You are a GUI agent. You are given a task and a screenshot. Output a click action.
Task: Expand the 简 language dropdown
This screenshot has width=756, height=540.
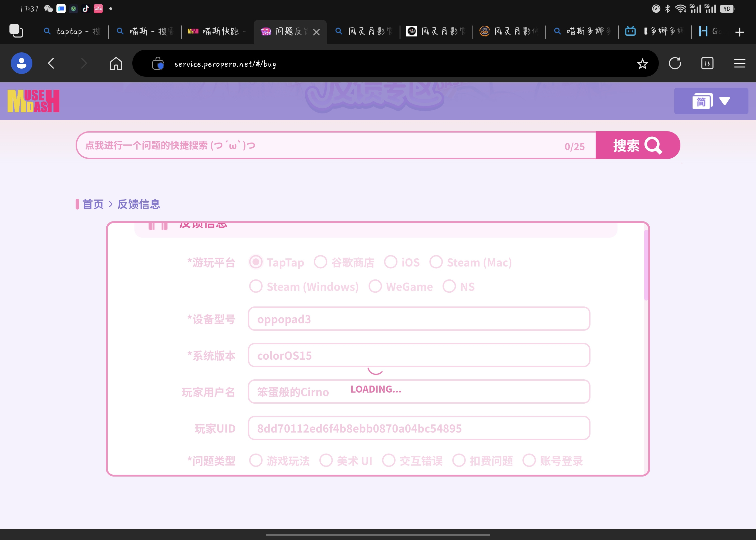(711, 101)
